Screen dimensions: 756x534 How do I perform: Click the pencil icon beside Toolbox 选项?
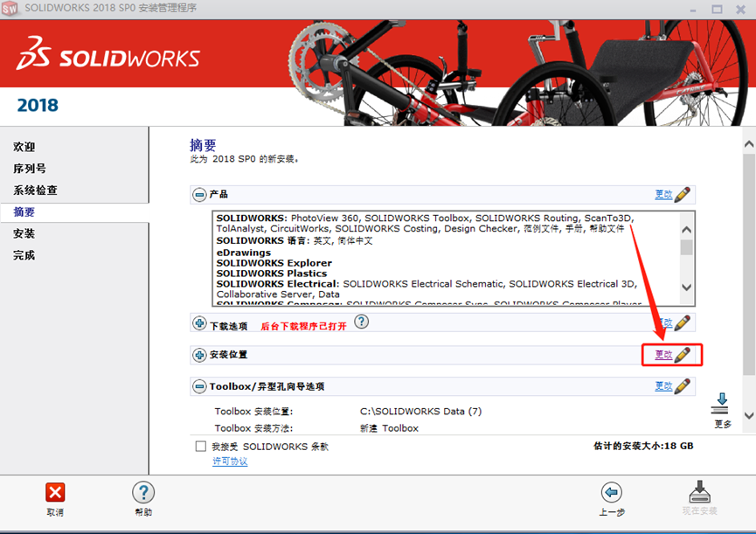point(683,385)
